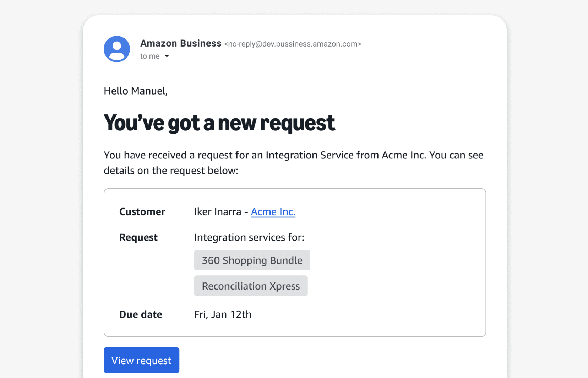
Task: Click the 'Request' label
Action: click(138, 237)
